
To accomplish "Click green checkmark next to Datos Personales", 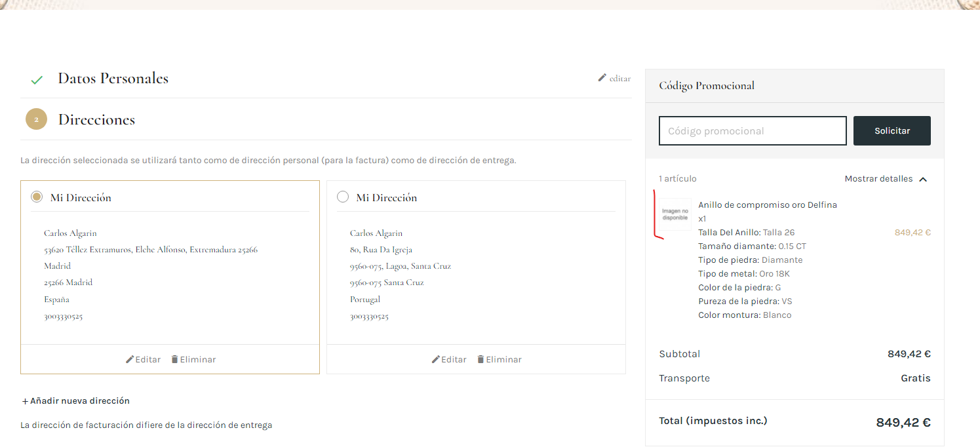I will (37, 80).
